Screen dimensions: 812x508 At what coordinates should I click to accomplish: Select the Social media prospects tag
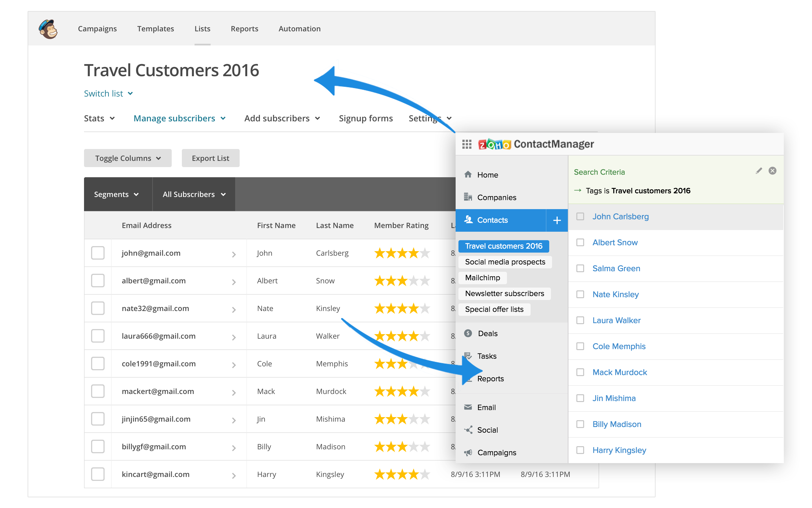505,262
